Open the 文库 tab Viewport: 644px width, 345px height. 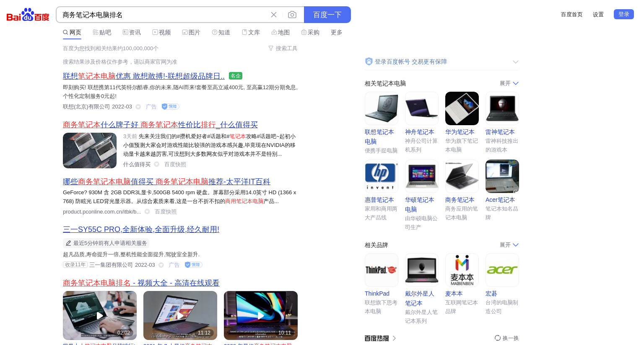coord(251,32)
